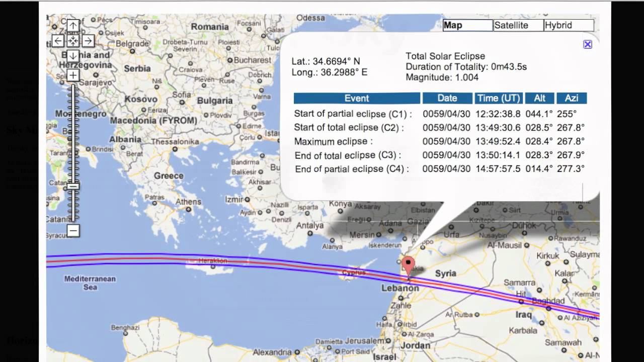The width and height of the screenshot is (644, 362).
Task: Pan the map left with the arrow
Action: coord(58,41)
